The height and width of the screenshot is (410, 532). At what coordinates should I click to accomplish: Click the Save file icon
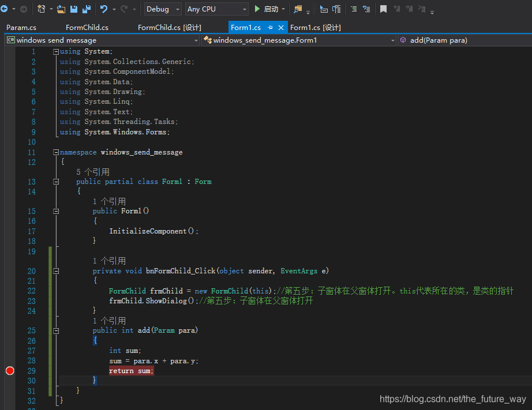(x=74, y=9)
